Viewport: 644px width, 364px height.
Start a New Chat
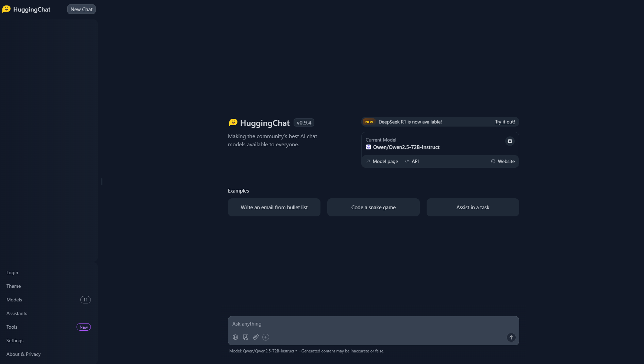[x=81, y=9]
